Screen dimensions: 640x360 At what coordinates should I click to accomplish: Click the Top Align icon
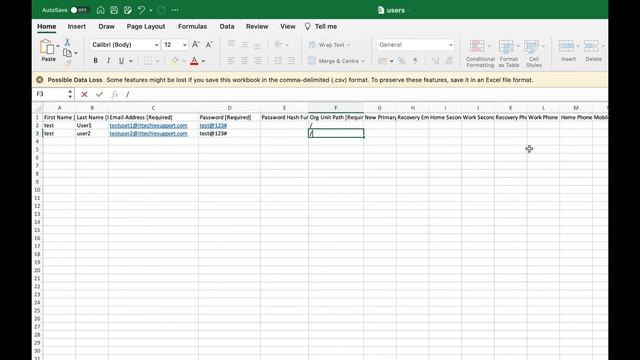click(x=231, y=44)
